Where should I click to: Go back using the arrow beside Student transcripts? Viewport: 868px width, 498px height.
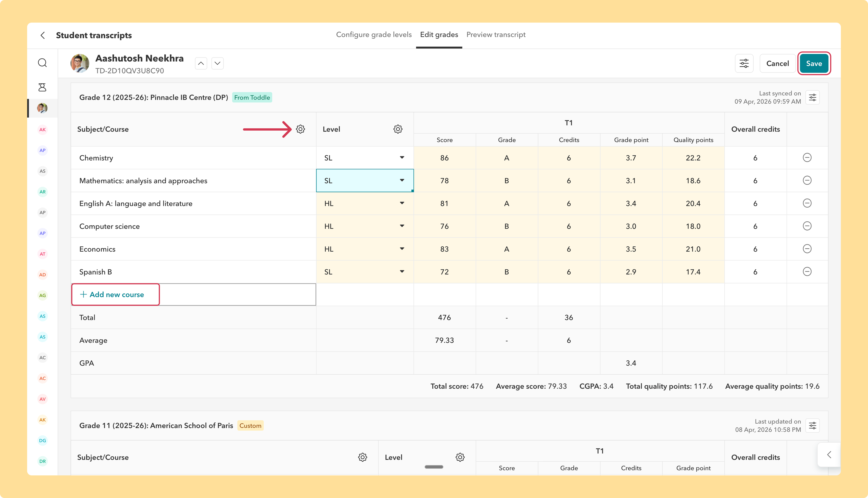[x=43, y=35]
